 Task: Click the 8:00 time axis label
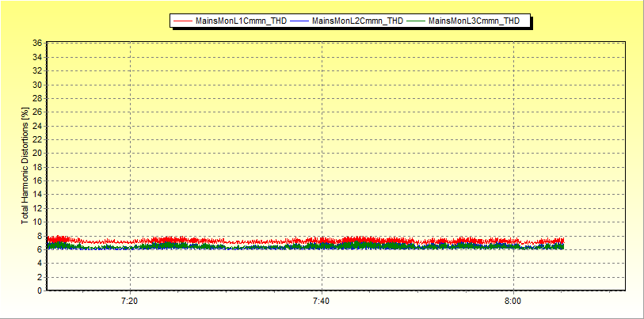513,302
